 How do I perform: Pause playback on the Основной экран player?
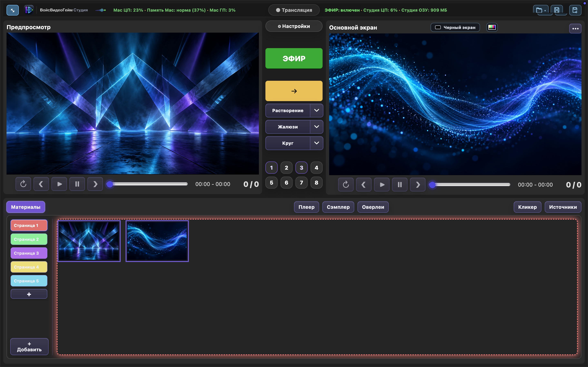(400, 185)
